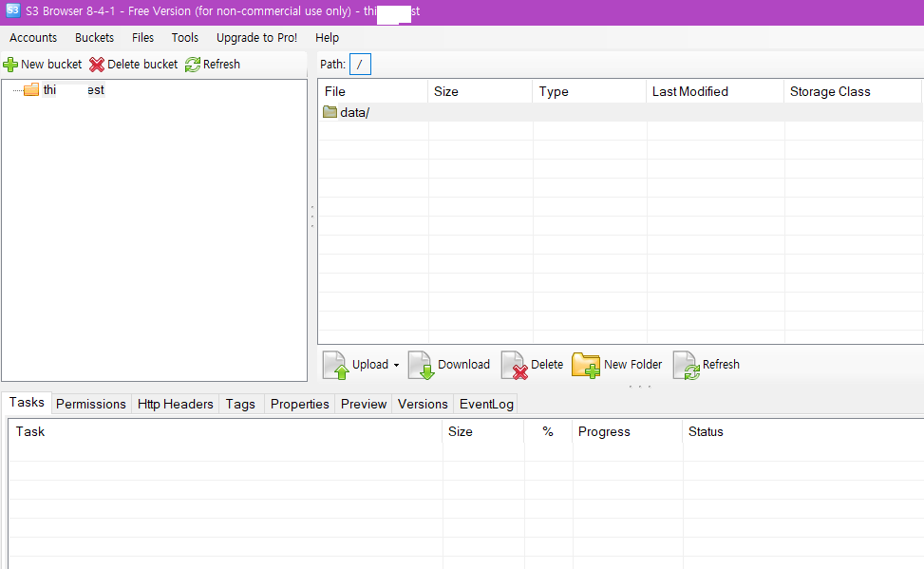The height and width of the screenshot is (569, 924).
Task: Refresh the bucket list in left toolbar
Action: tap(193, 65)
